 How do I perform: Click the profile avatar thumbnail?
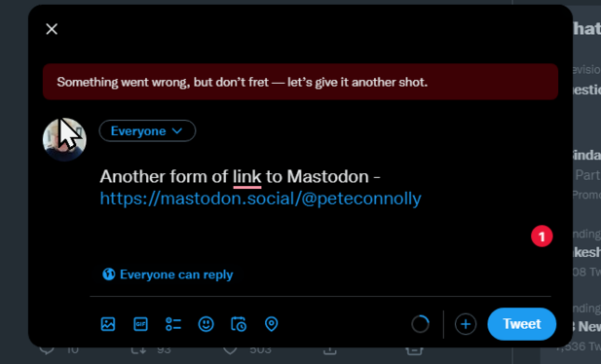point(64,139)
